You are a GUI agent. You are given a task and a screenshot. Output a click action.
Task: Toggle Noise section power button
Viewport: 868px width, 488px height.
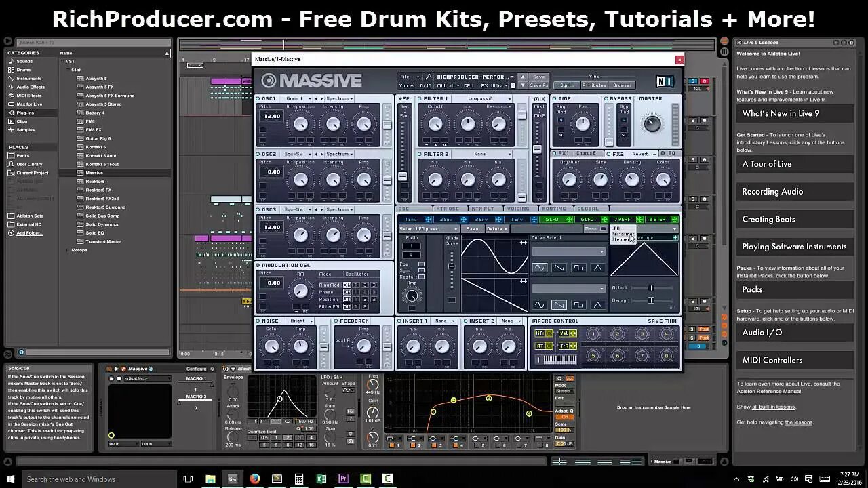[258, 321]
